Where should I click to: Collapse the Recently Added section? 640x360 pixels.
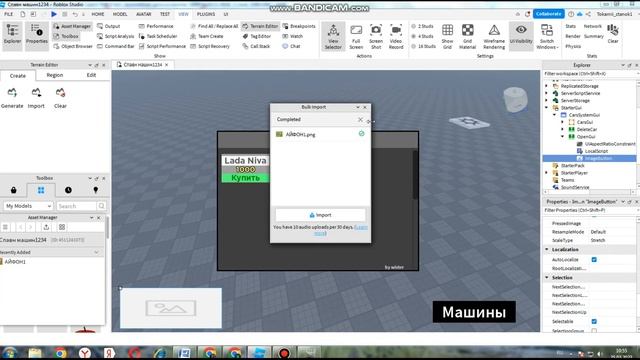pos(96,253)
